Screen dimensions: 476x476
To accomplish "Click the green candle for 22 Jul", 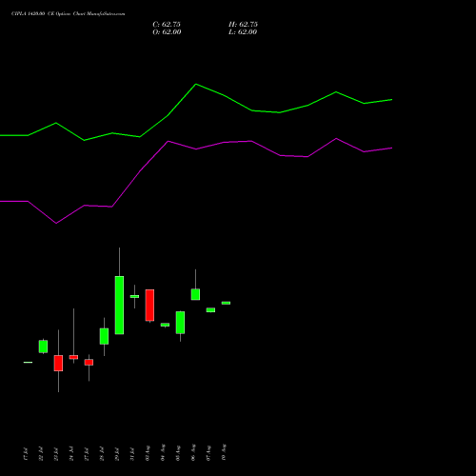I will (43, 347).
